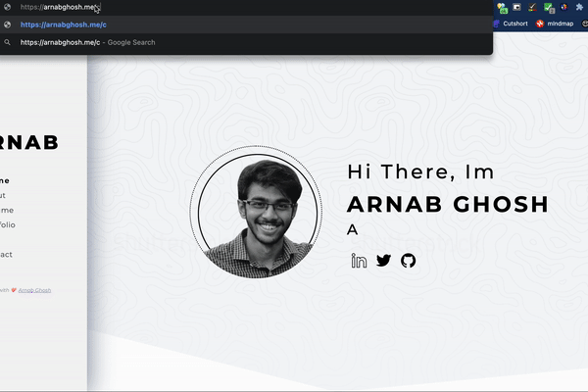
Task: Click the round blue extension icon beside the puzzle piece
Action: pos(563,7)
